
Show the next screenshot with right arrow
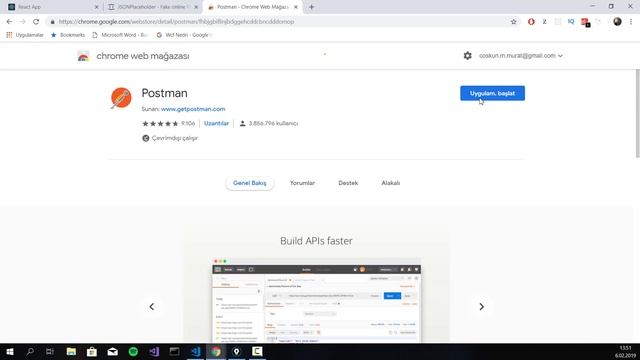click(x=481, y=307)
